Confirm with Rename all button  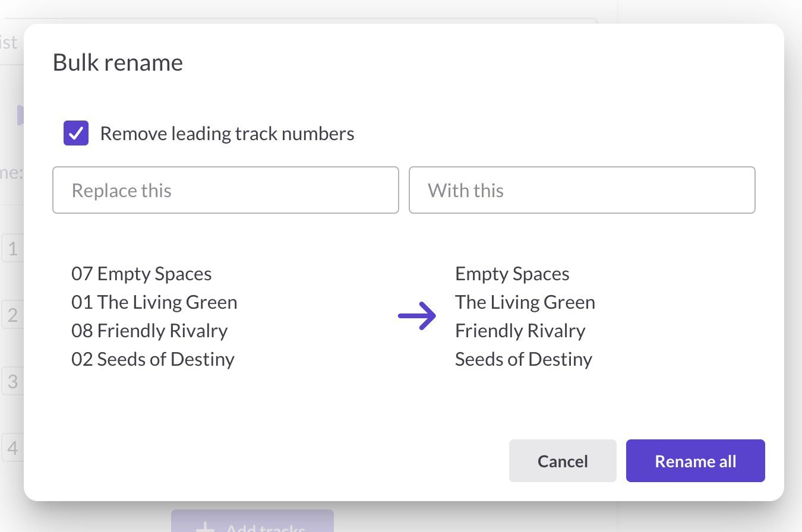[x=696, y=461]
